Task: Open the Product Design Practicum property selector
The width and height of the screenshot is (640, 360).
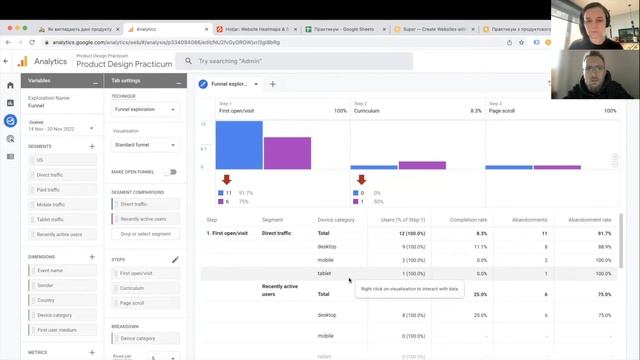Action: point(124,61)
